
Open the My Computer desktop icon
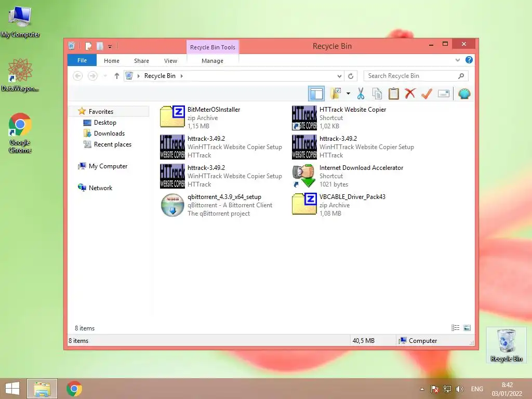[x=20, y=22]
